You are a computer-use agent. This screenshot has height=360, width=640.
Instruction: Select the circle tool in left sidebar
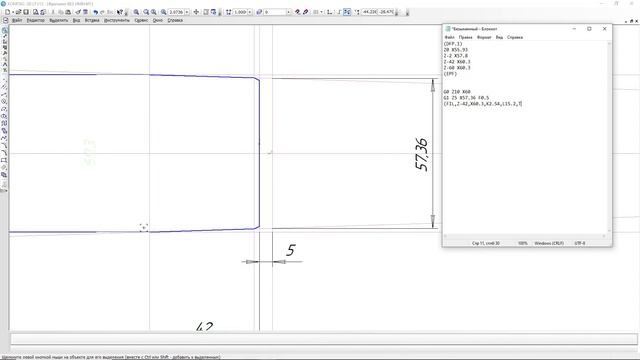4,101
